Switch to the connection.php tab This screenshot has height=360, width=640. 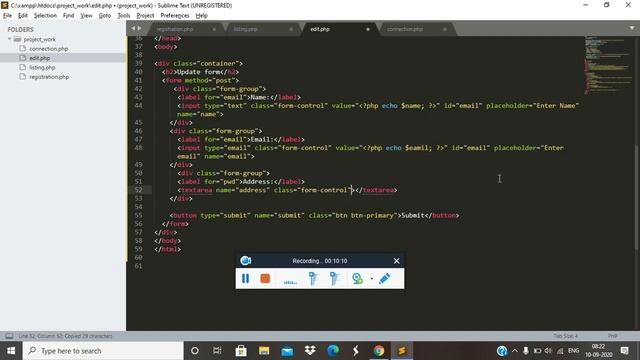tap(405, 29)
